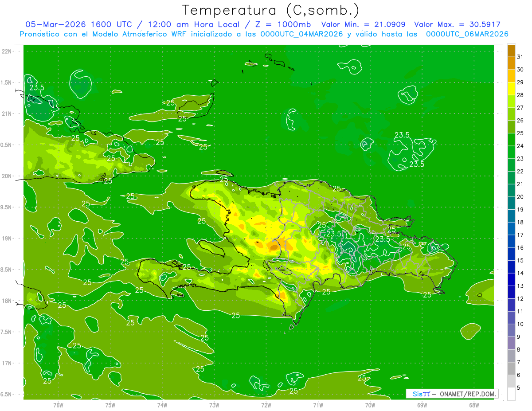Click legend value 27 on the color bar
The image size is (532, 411).
coord(520,108)
